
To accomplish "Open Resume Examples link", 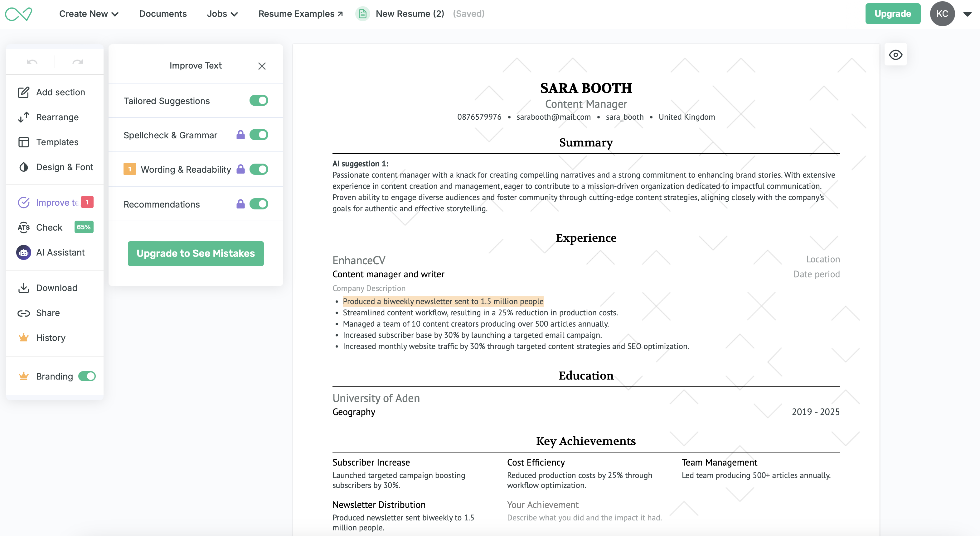I will coord(300,14).
